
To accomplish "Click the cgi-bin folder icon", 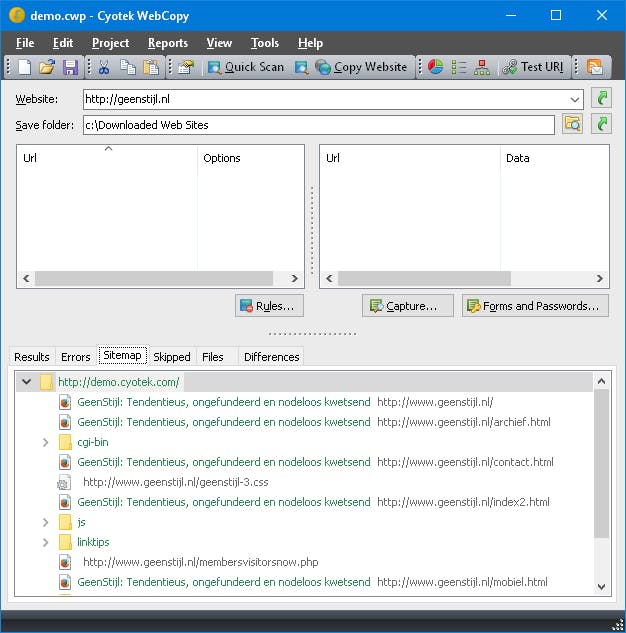I will pos(65,442).
